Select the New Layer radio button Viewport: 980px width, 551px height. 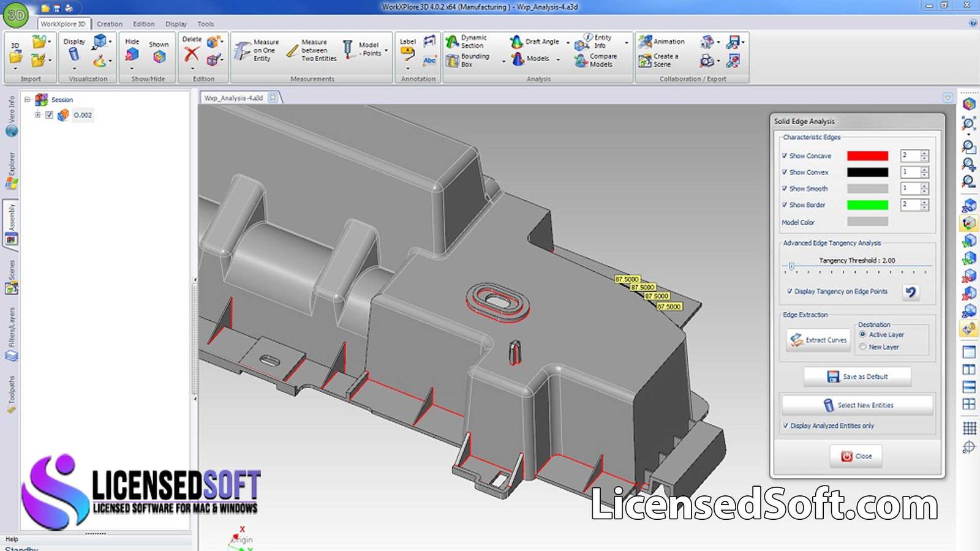[862, 347]
